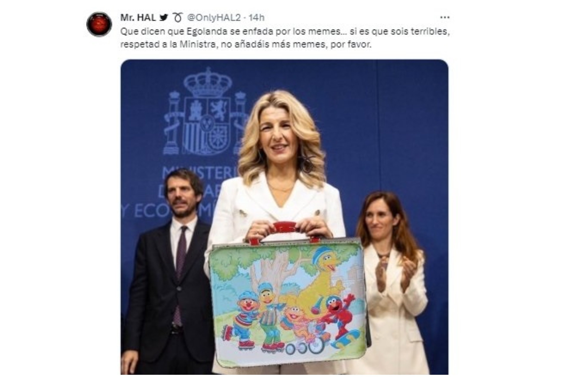The height and width of the screenshot is (382, 588).
Task: Click the Twitter bird emoji beside Mr. HAL
Action: pos(164,17)
